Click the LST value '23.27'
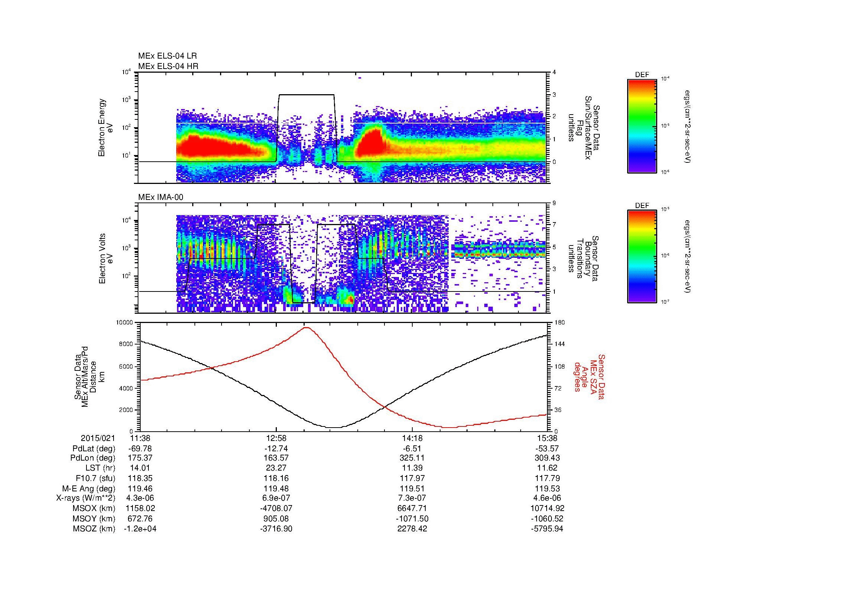The width and height of the screenshot is (868, 613). [x=276, y=468]
